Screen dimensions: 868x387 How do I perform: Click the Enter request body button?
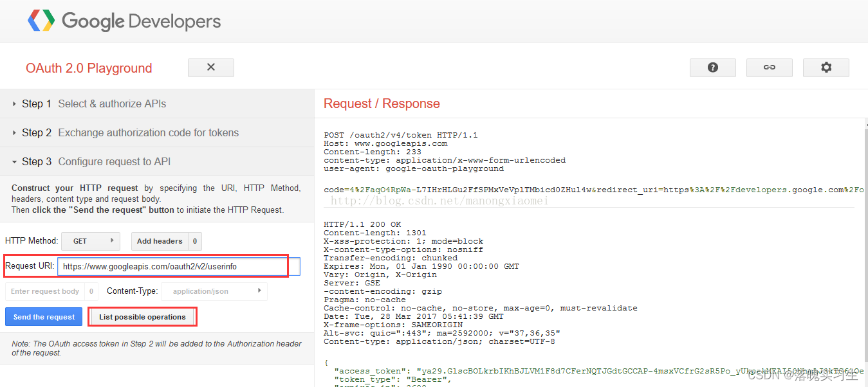click(x=45, y=291)
